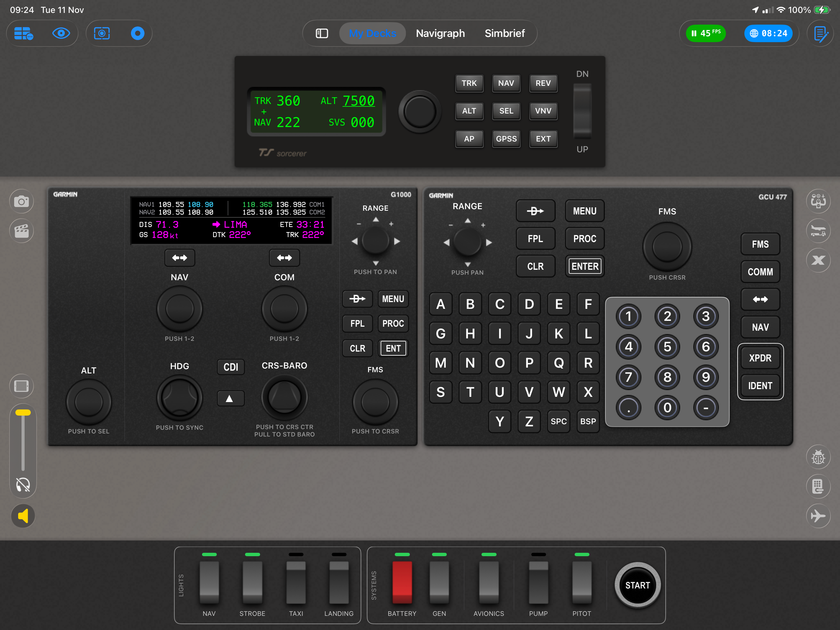Click the 08:24 globe time indicator
Screen dimensions: 840x630
(769, 34)
